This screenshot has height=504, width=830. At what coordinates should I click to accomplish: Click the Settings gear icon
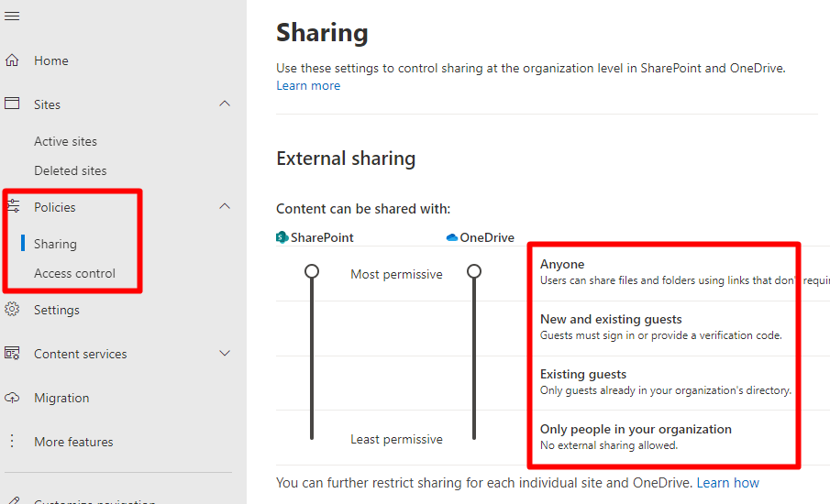(12, 310)
